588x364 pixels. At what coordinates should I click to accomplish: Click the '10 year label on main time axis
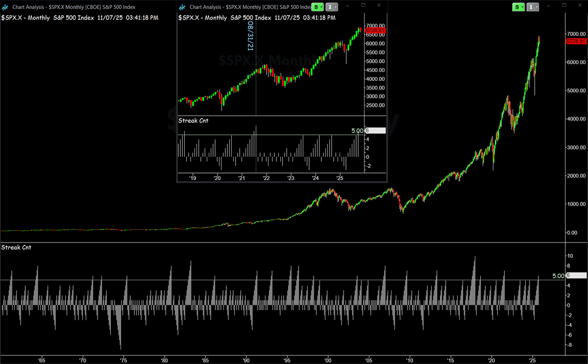[x=410, y=360]
